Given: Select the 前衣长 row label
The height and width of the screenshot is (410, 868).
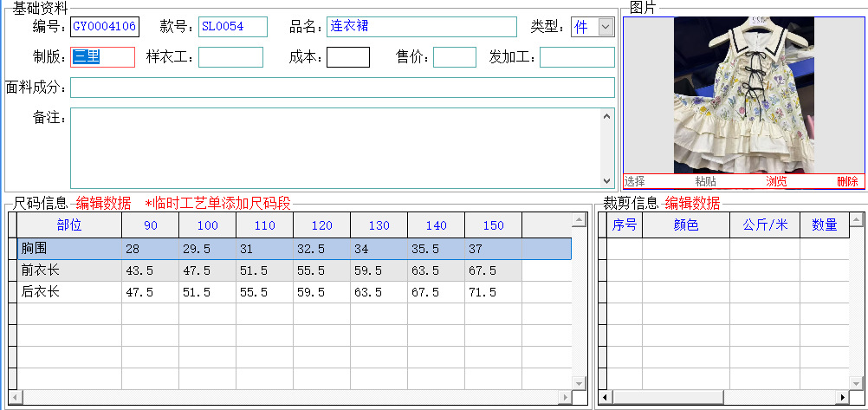Looking at the screenshot, I should coord(69,270).
